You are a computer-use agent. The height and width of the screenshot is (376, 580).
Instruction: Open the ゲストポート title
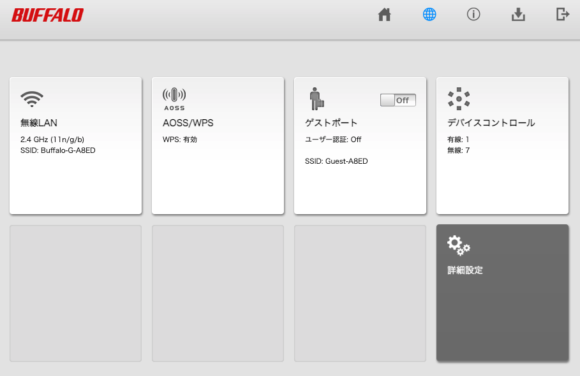click(331, 123)
